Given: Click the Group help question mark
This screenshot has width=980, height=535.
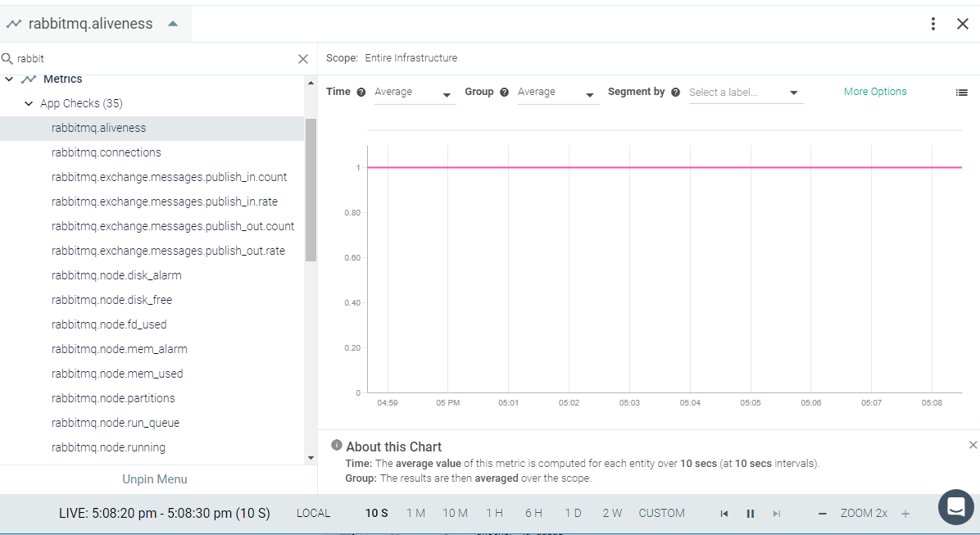Looking at the screenshot, I should point(505,92).
